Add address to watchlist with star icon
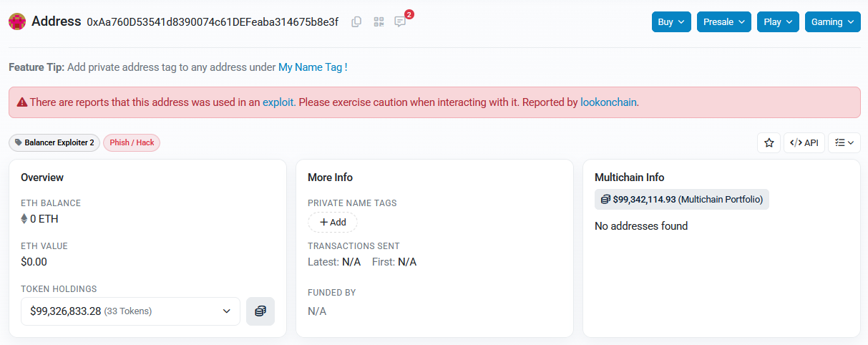The height and width of the screenshot is (345, 868). [x=769, y=142]
